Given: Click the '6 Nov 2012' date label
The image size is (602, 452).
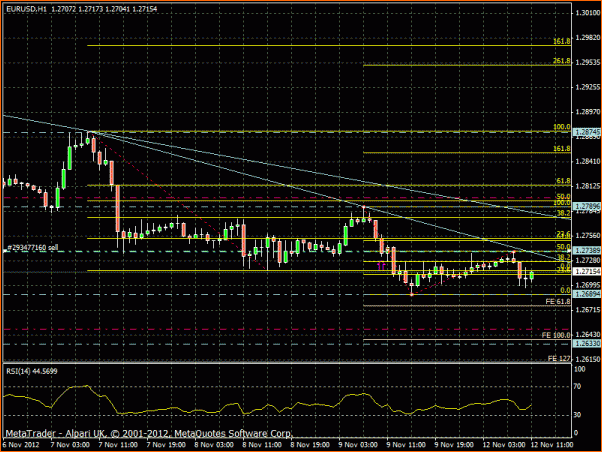Looking at the screenshot, I should coord(21,445).
